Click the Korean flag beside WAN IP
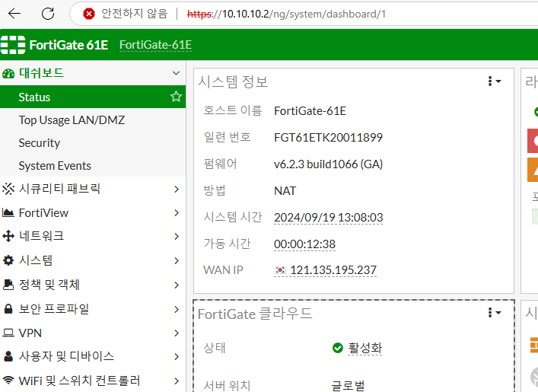The image size is (538, 392). pyautogui.click(x=280, y=270)
